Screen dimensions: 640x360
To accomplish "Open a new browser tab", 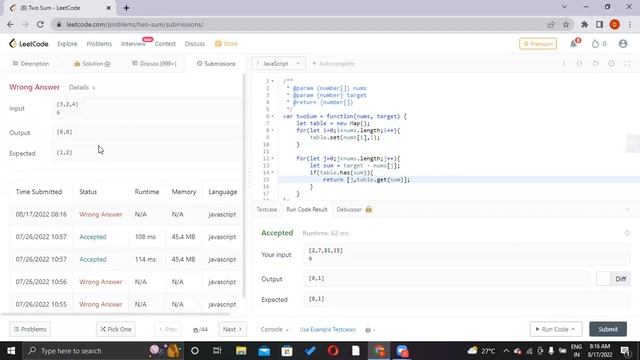I will [x=126, y=8].
